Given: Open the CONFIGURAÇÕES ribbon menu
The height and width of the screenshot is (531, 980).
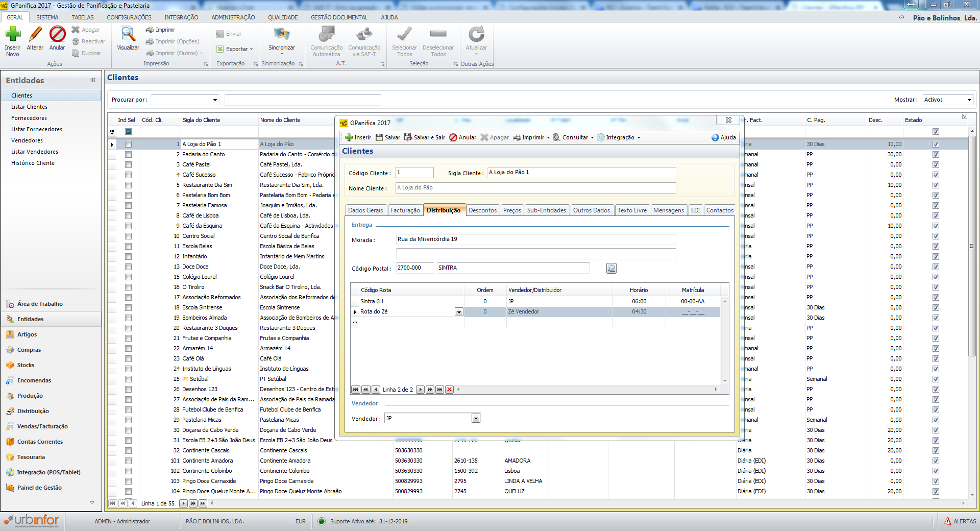Looking at the screenshot, I should click(129, 17).
